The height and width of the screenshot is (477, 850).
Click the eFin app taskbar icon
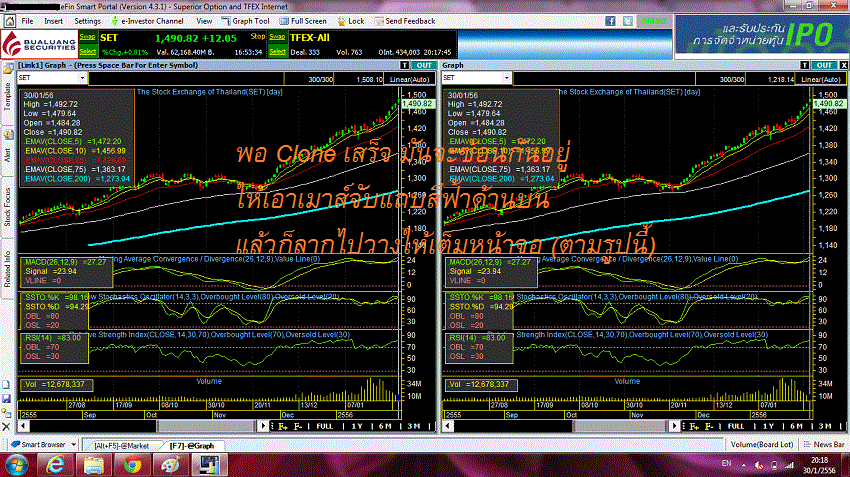click(209, 465)
